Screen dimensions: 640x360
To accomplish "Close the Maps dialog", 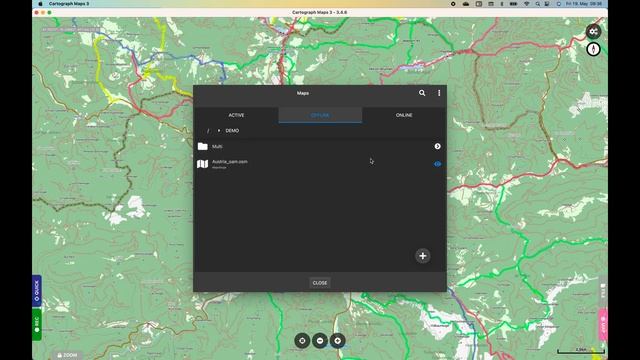I will click(320, 282).
